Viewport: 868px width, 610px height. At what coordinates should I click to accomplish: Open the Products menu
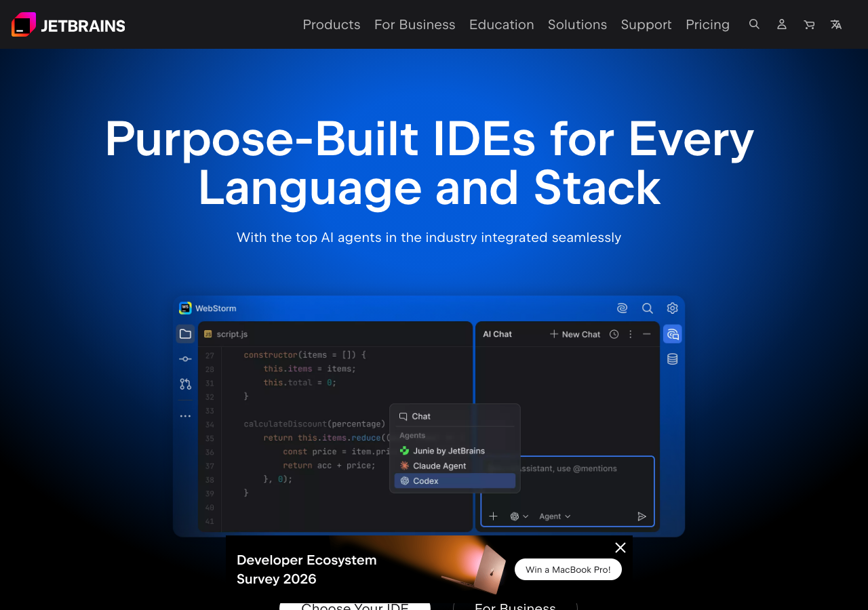point(332,24)
